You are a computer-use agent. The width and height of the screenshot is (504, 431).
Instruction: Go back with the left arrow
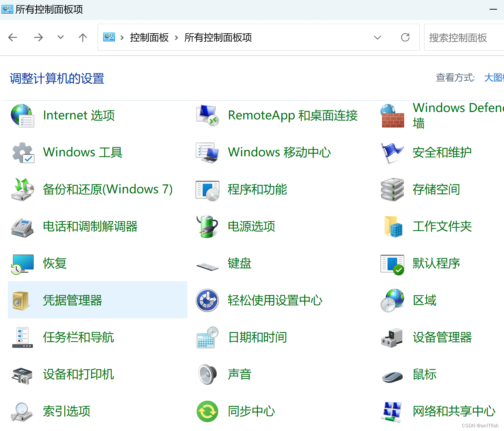click(x=13, y=37)
